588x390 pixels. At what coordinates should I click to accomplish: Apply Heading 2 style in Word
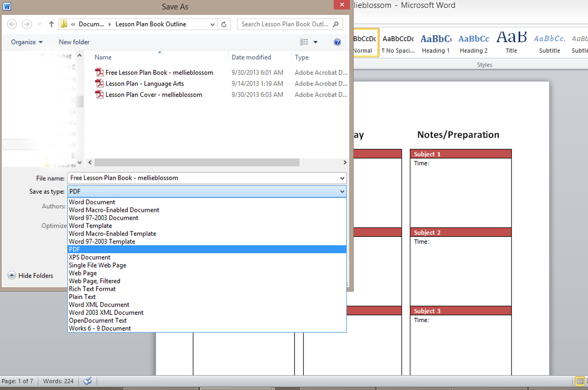point(474,43)
